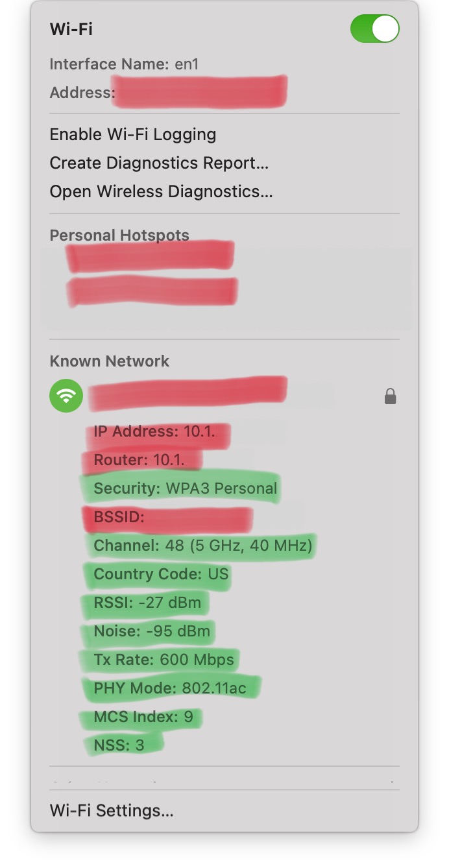Click the Wi-Fi header title
This screenshot has height=868, width=449.
tap(71, 29)
